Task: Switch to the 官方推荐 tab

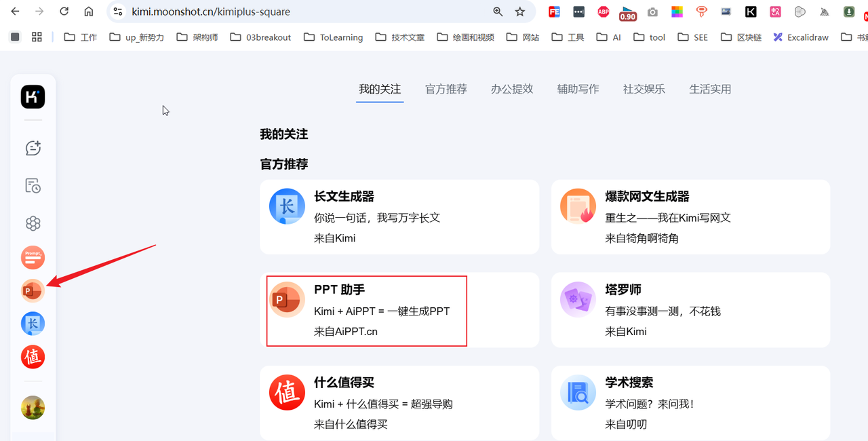Action: click(x=446, y=89)
